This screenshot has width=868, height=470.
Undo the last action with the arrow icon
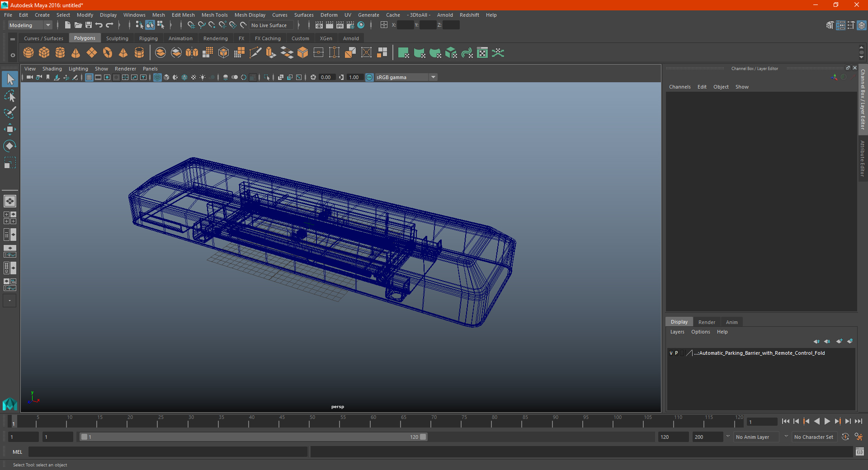point(99,25)
